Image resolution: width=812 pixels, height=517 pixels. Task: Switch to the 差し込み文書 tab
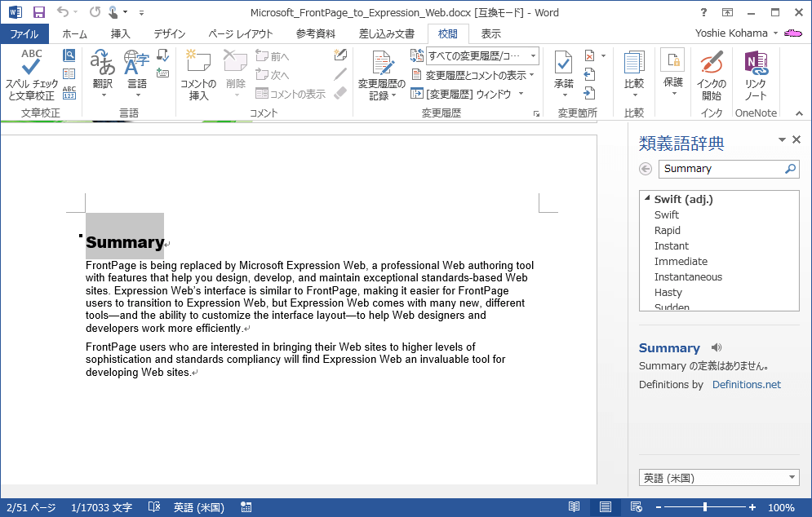(386, 33)
